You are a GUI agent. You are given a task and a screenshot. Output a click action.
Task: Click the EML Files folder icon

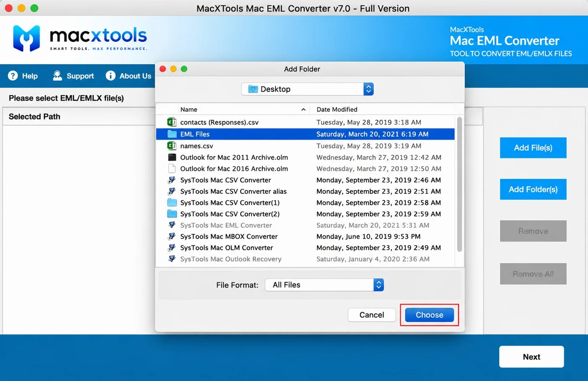coord(172,134)
